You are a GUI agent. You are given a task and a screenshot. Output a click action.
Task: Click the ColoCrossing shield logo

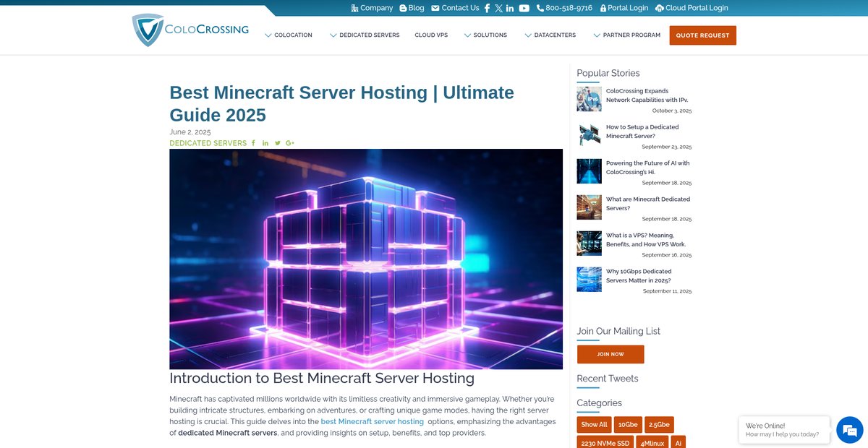148,30
